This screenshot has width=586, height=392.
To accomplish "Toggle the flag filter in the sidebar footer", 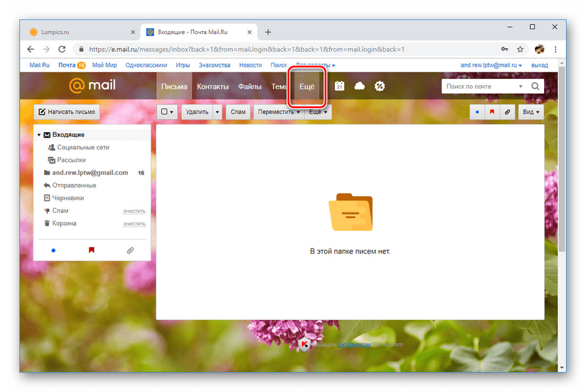I will (x=92, y=250).
